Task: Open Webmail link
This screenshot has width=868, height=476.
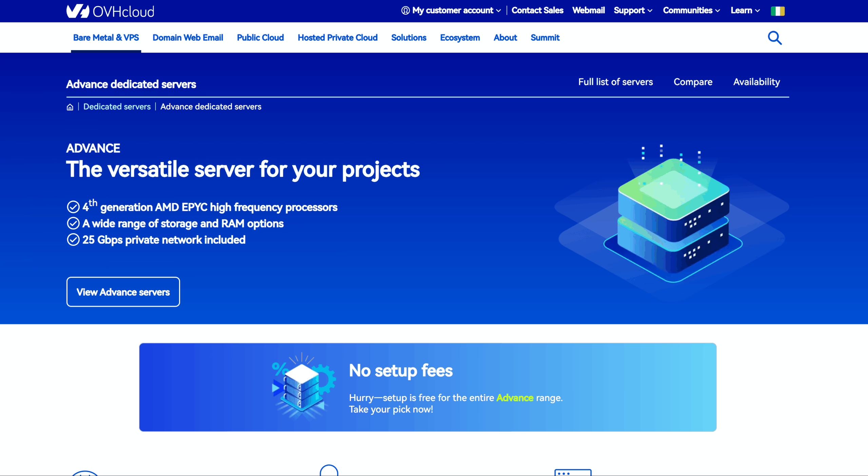Action: [x=589, y=11]
